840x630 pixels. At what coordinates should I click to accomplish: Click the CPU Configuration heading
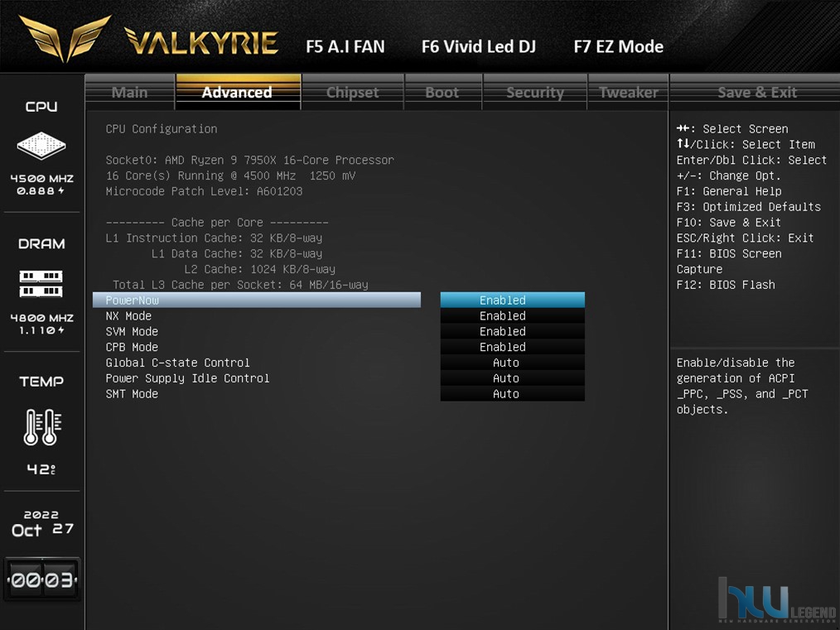[162, 129]
